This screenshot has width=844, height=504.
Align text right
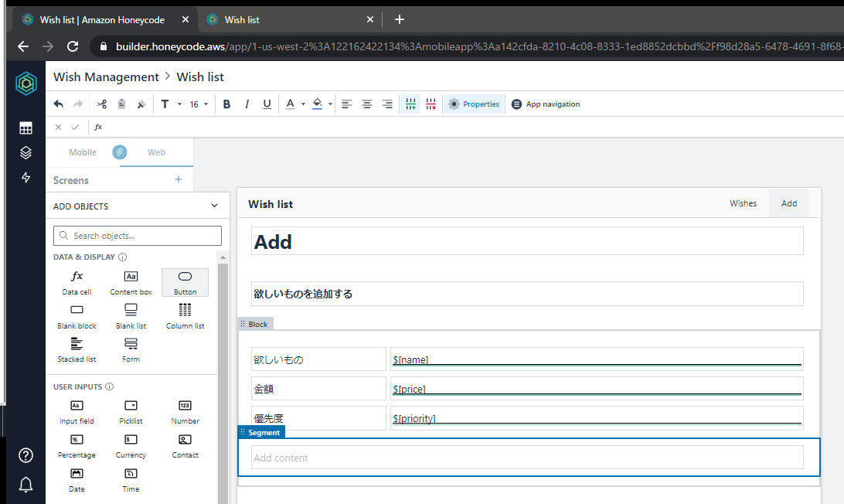387,104
